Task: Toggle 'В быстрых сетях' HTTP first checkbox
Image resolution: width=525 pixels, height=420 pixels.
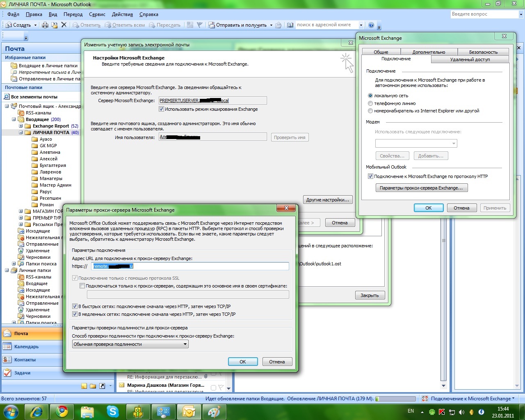Action: [x=75, y=306]
